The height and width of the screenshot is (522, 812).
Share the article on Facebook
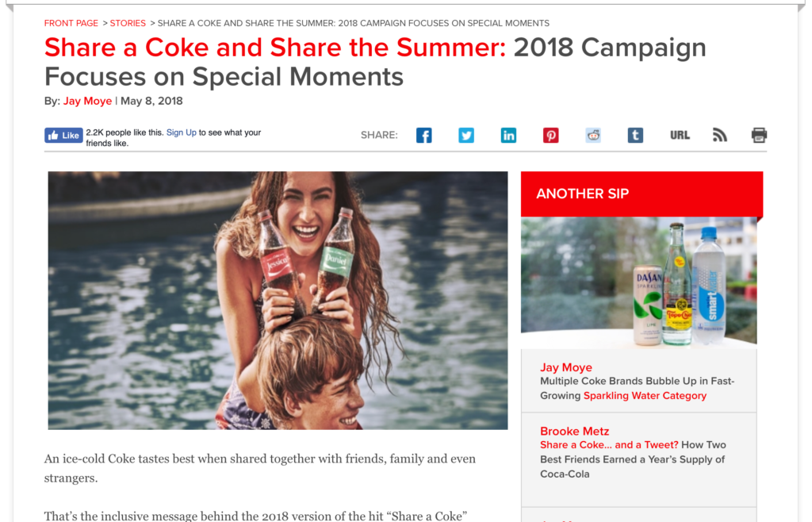point(423,136)
